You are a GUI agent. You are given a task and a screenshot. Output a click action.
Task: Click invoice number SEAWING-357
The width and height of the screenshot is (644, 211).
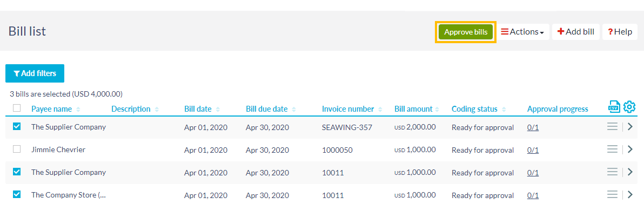click(x=347, y=128)
